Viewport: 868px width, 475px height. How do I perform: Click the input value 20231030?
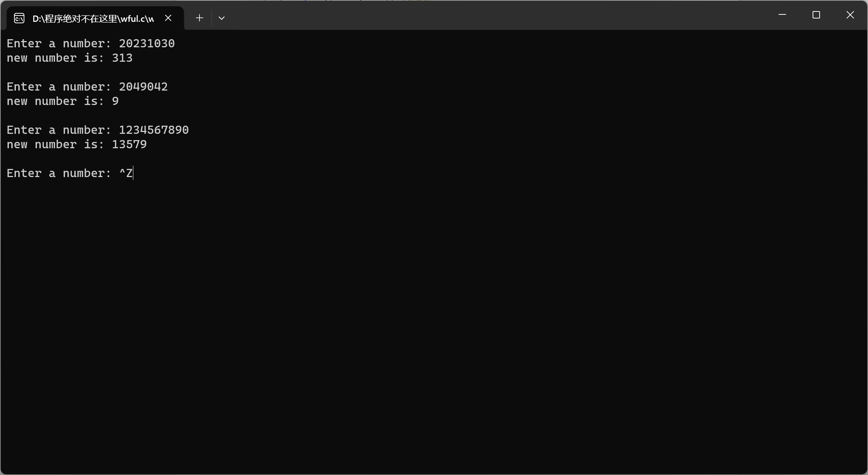click(147, 44)
